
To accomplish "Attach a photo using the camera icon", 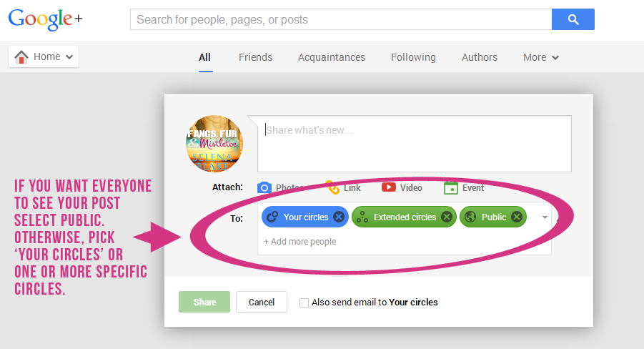I will pyautogui.click(x=264, y=188).
